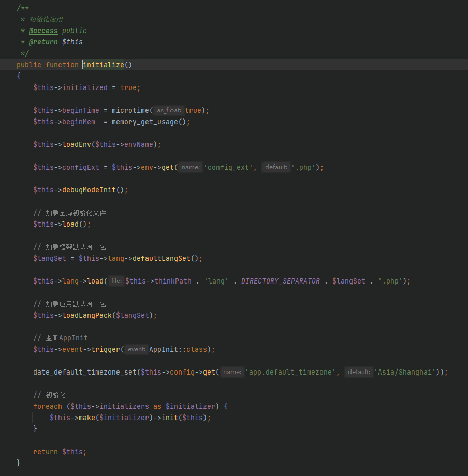Click the initialize function name
The image size is (468, 476).
coord(104,65)
